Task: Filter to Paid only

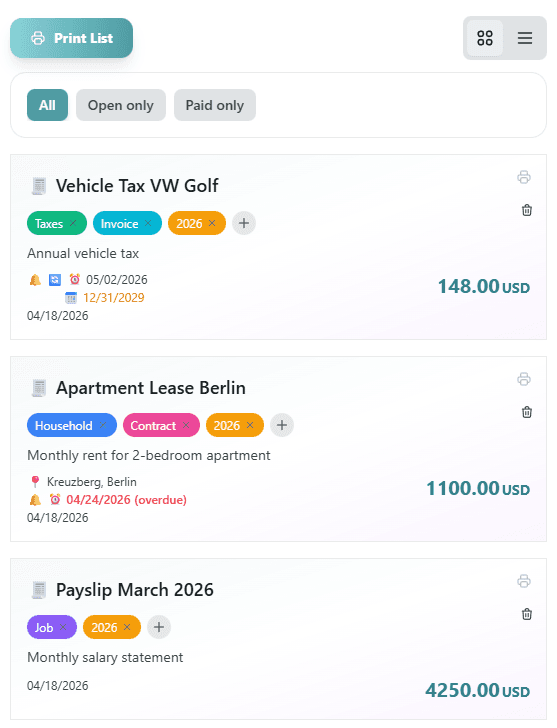Action: [214, 105]
